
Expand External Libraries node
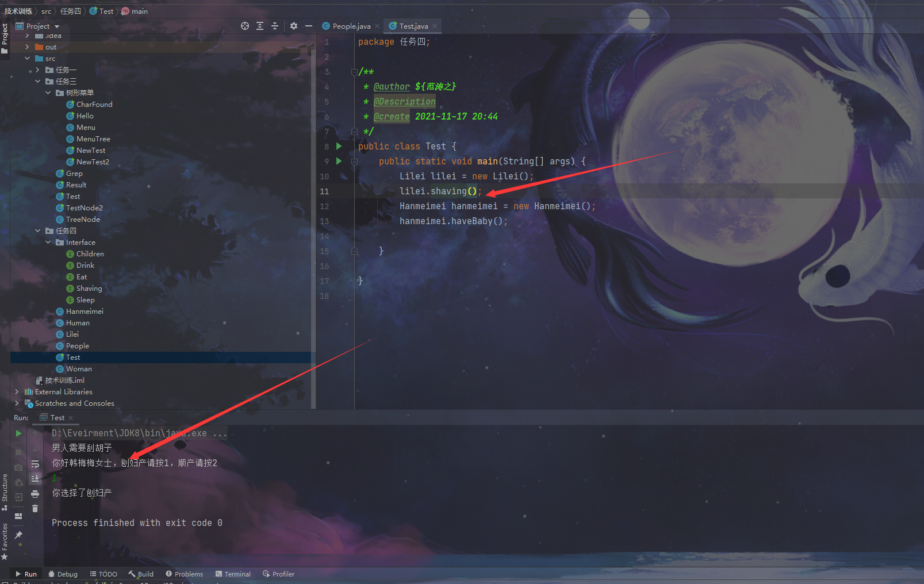click(x=17, y=392)
